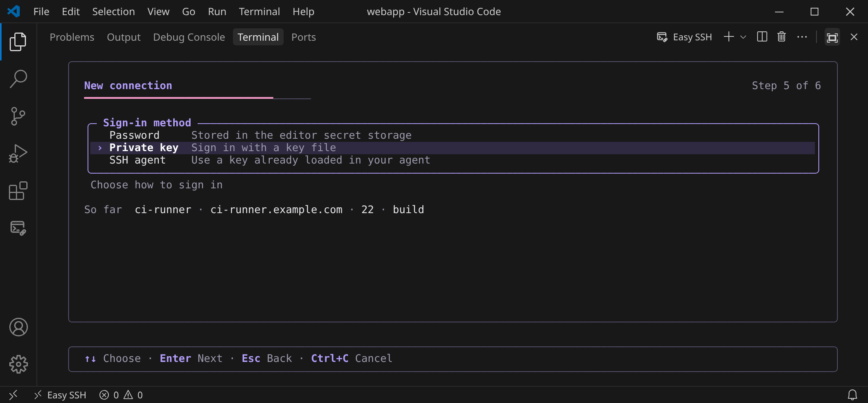
Task: Select the Terminal panel tab
Action: point(258,37)
